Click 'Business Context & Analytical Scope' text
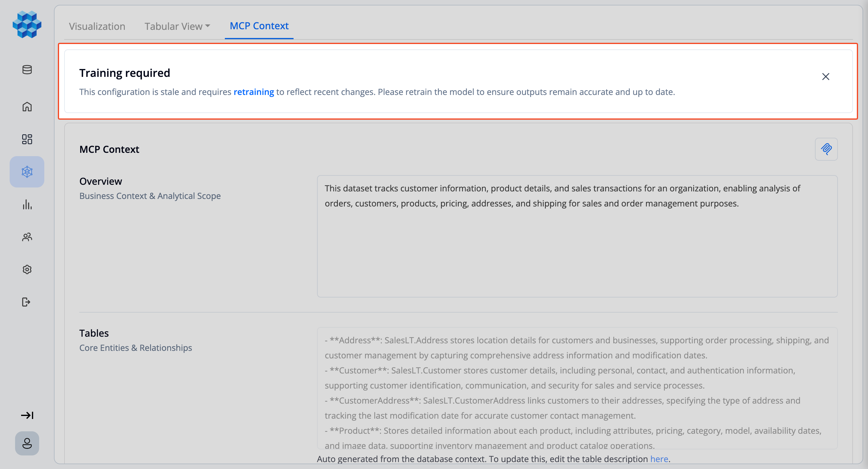This screenshot has height=469, width=868. [150, 196]
